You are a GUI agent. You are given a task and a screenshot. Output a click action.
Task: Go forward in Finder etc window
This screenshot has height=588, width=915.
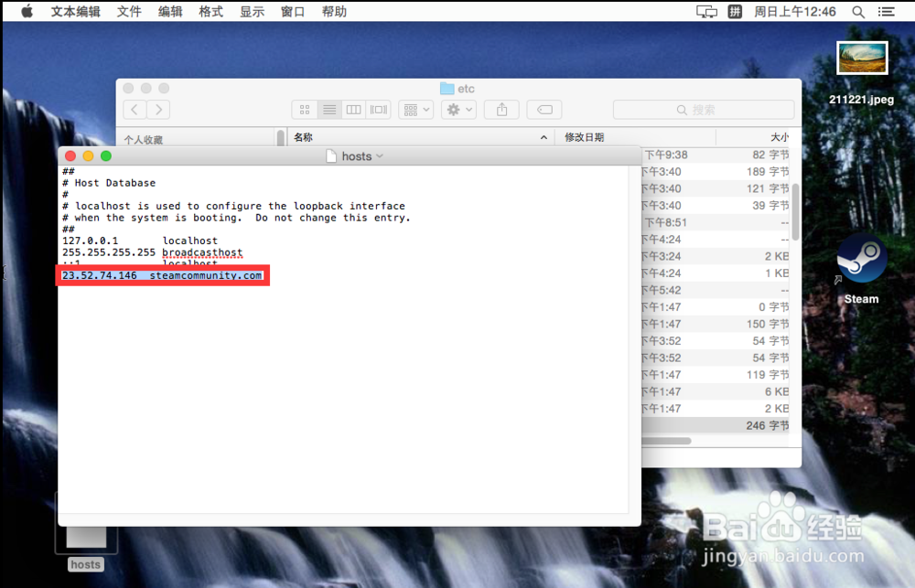[x=158, y=109]
